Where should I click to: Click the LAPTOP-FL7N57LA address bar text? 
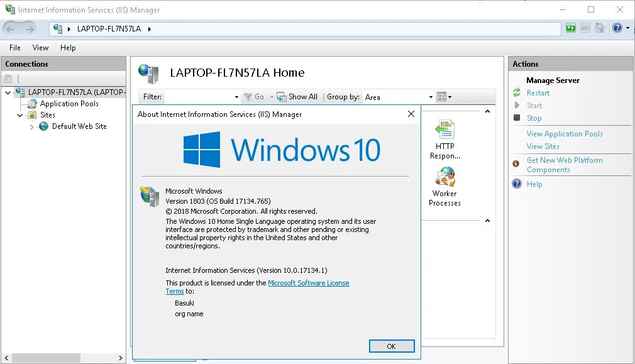[109, 29]
